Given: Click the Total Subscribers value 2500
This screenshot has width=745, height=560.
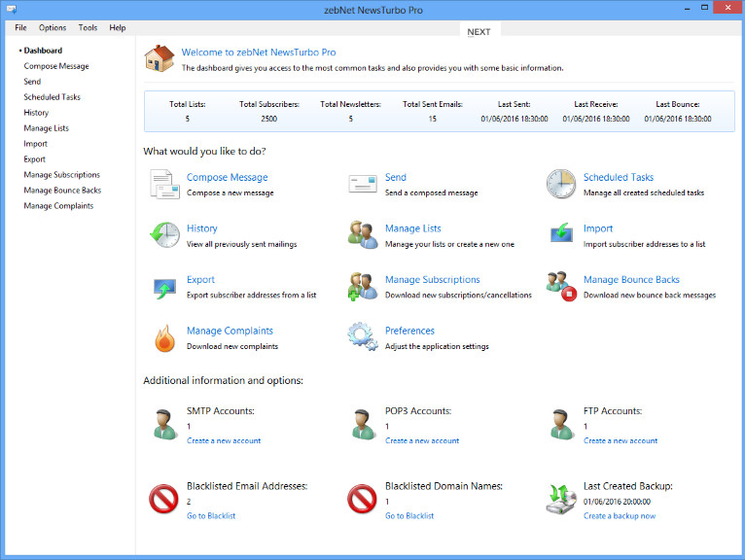Looking at the screenshot, I should tap(269, 119).
